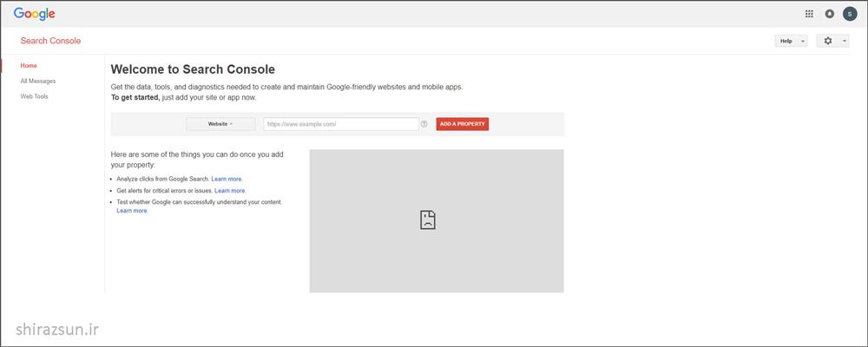Click the Google logo
Image resolution: width=868 pixels, height=347 pixels.
tap(35, 14)
